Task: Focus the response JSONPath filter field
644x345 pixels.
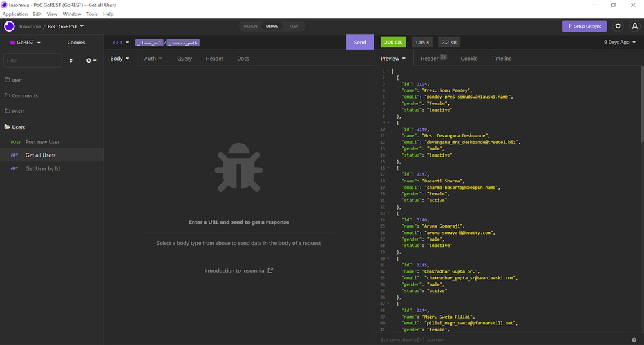Action: pyautogui.click(x=503, y=340)
